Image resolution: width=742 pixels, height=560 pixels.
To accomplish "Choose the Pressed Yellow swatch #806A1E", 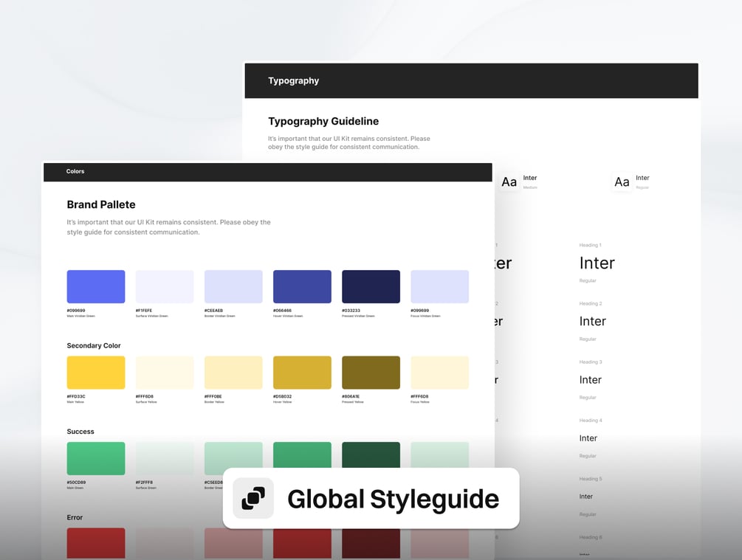I will pyautogui.click(x=371, y=373).
